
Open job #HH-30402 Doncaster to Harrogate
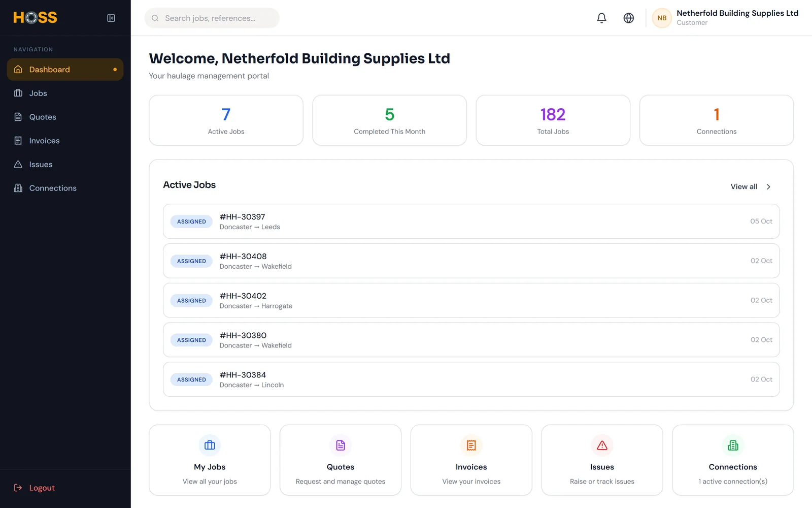471,301
